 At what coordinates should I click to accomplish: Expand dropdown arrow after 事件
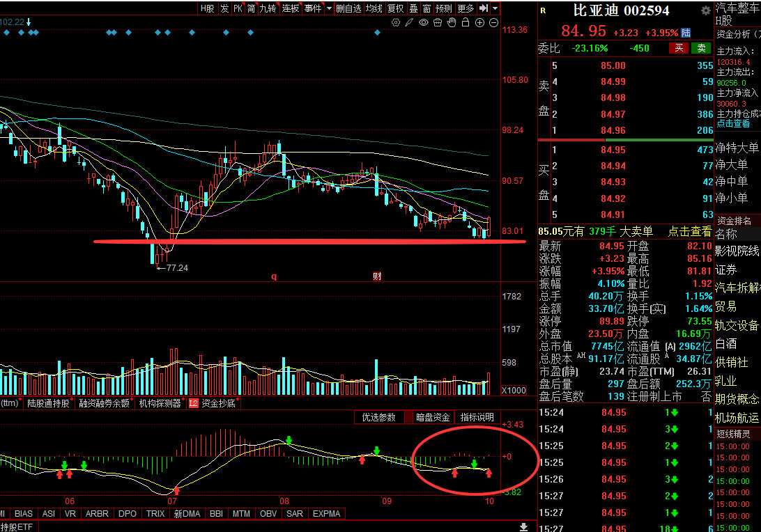(x=329, y=8)
